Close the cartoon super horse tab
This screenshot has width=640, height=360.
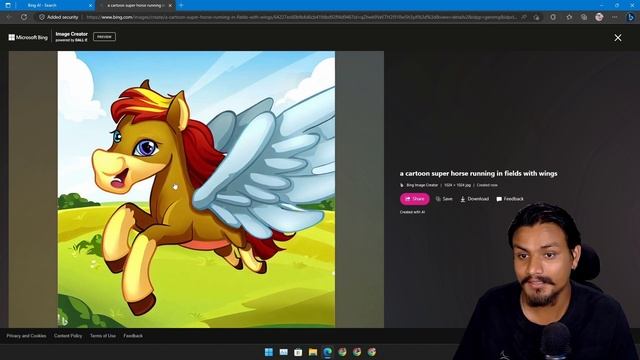point(170,5)
